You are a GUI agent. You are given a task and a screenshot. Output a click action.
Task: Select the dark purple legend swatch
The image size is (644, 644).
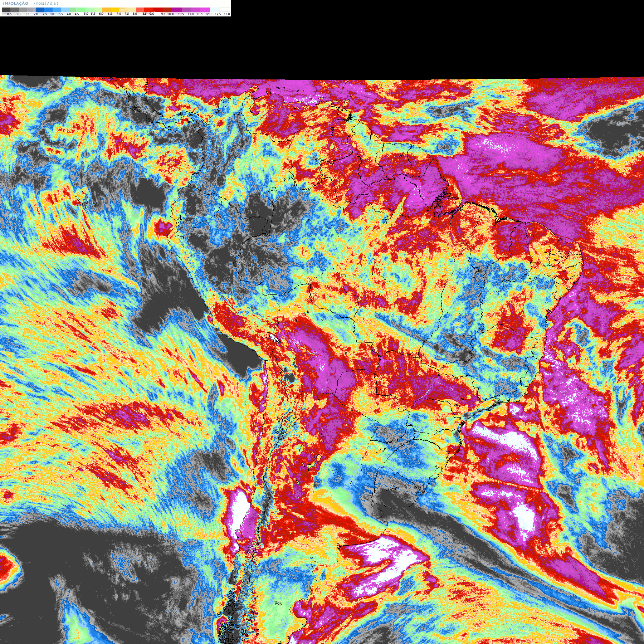[x=177, y=10]
